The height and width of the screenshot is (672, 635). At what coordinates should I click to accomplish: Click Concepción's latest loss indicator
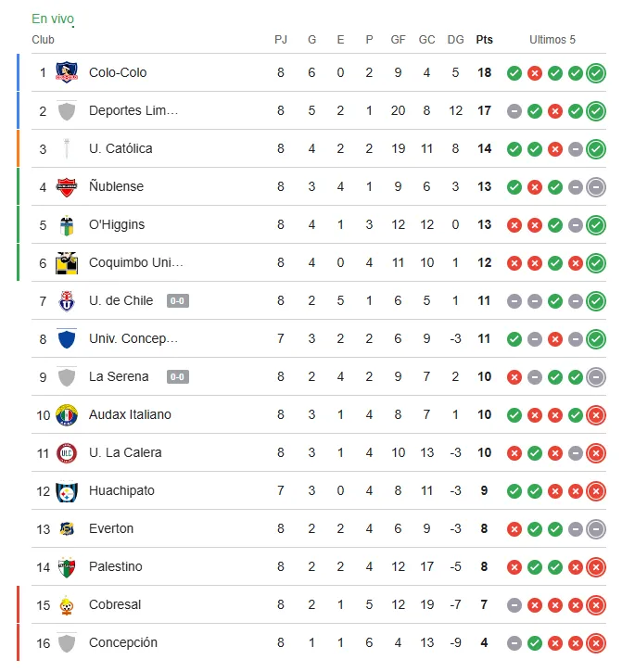[x=596, y=643]
